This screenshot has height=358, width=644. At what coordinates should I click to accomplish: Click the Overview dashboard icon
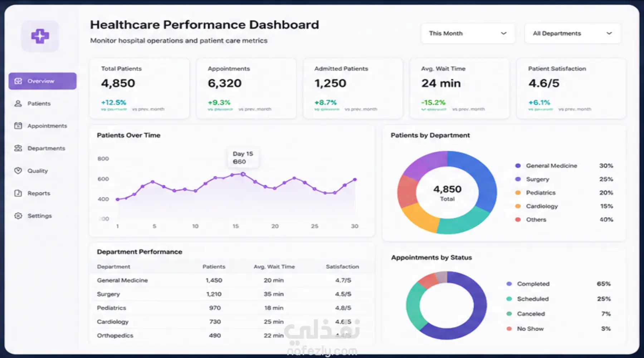[18, 81]
